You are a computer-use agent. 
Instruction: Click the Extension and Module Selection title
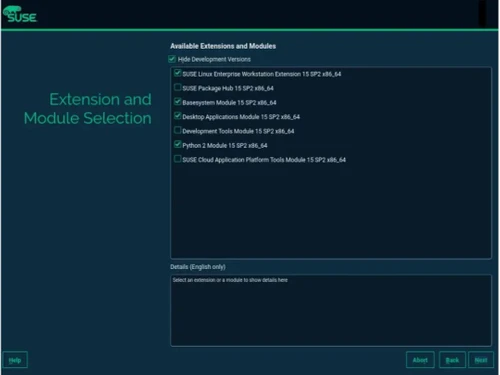click(x=88, y=109)
